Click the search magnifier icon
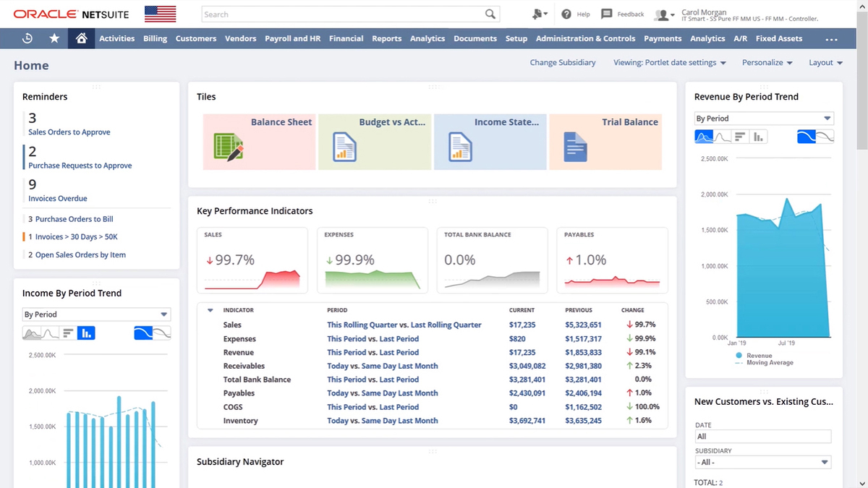The width and height of the screenshot is (868, 488). [490, 13]
